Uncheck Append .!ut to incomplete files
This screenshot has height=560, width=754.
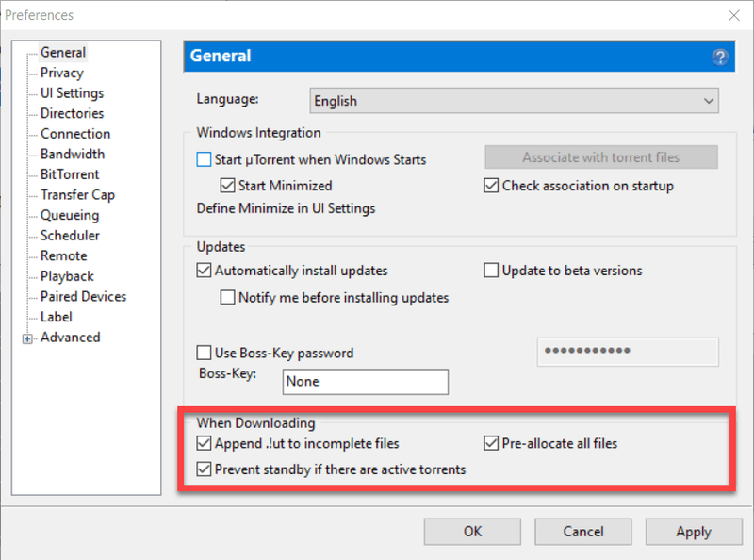point(204,442)
